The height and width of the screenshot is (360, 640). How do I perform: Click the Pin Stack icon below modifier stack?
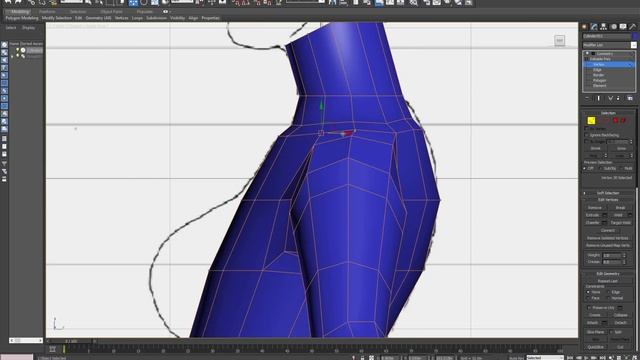point(587,98)
